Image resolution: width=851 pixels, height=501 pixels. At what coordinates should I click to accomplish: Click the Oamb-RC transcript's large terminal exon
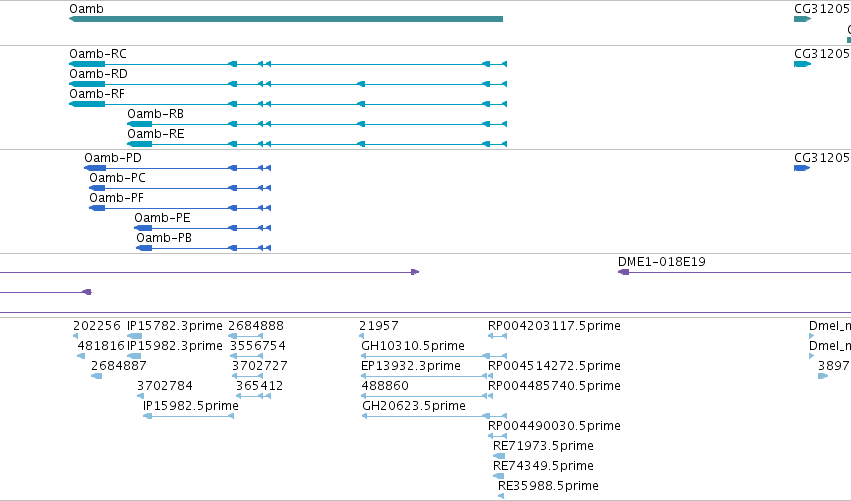[x=87, y=64]
